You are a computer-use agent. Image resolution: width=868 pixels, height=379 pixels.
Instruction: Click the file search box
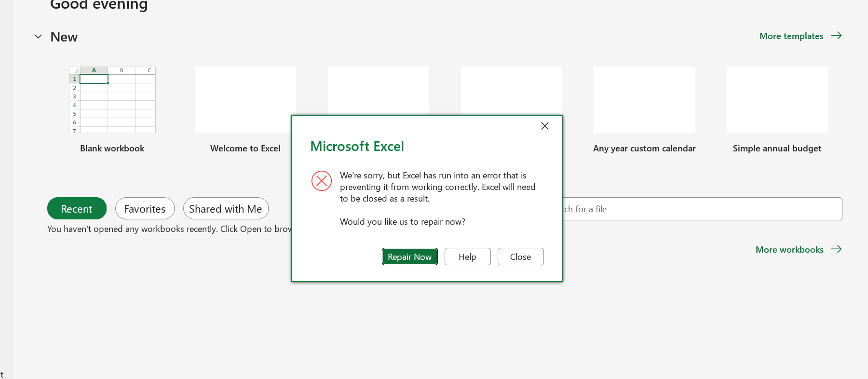pyautogui.click(x=702, y=209)
